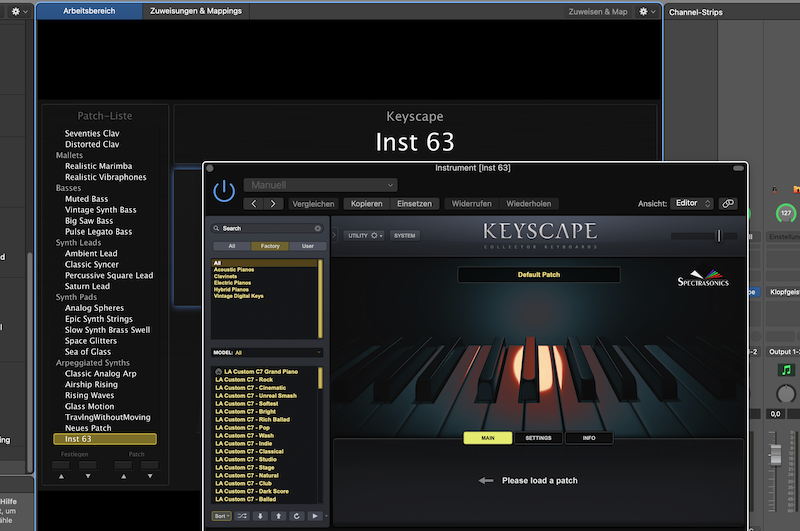Step to next patch with down arrow button
800x531 pixels.
[260, 516]
